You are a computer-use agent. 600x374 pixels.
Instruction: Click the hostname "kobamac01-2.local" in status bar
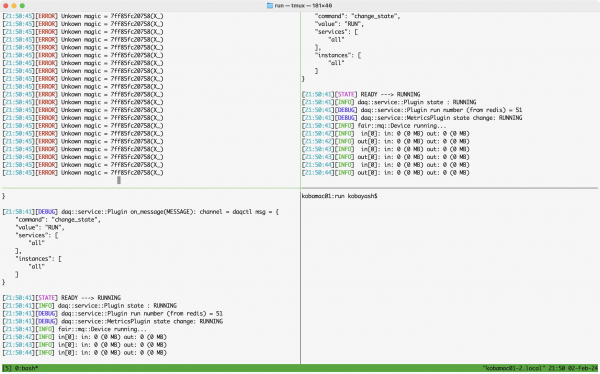tap(514, 368)
